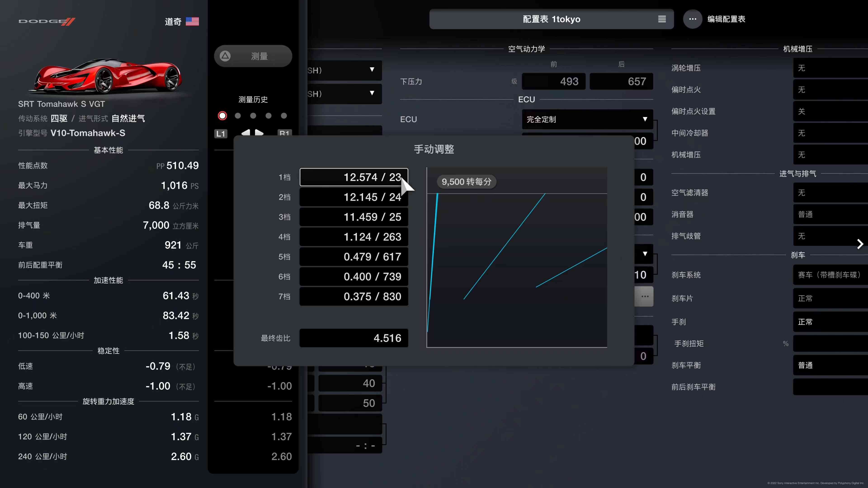Click the gear ratio graph area
This screenshot has height=488, width=868.
click(x=517, y=257)
